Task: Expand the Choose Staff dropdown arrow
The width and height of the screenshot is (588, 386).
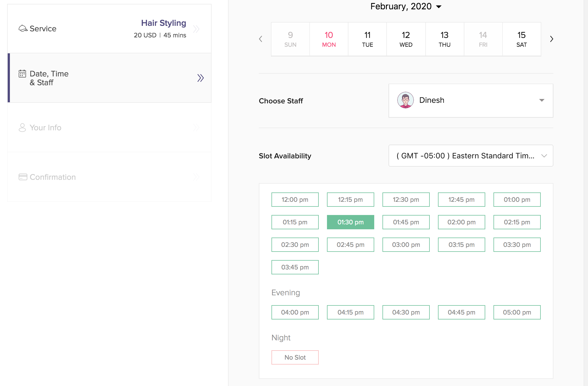Action: 542,100
